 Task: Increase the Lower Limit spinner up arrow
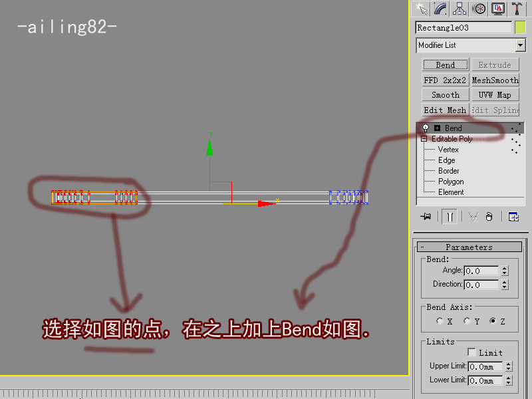point(509,378)
